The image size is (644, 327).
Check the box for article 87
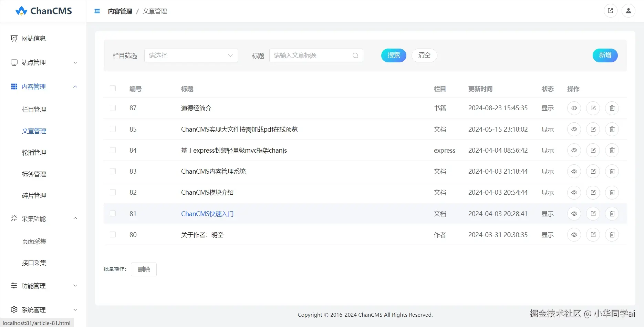coord(113,108)
